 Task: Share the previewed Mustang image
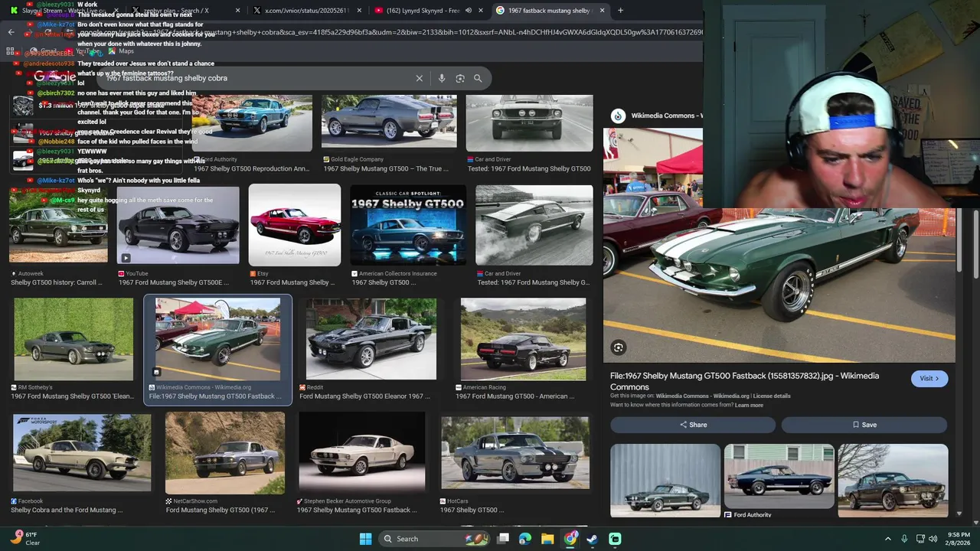[693, 425]
